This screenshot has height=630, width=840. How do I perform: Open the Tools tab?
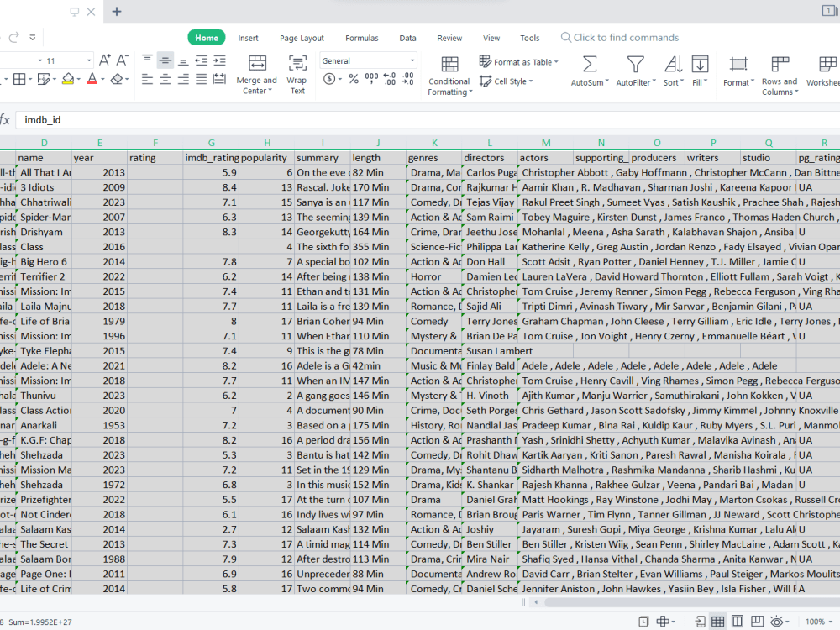tap(530, 38)
